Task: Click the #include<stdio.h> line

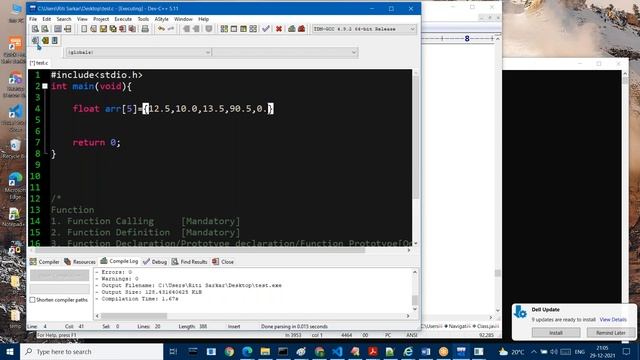Action: (97, 75)
